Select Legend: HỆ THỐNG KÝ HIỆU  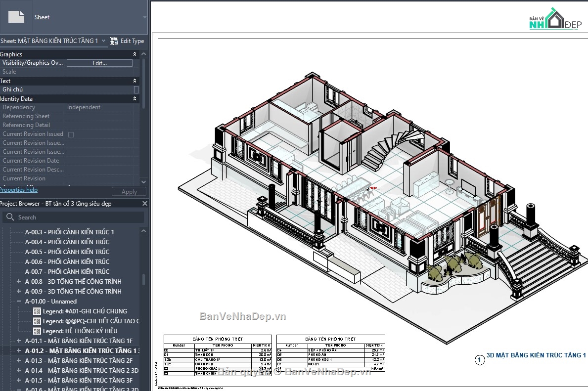click(80, 331)
